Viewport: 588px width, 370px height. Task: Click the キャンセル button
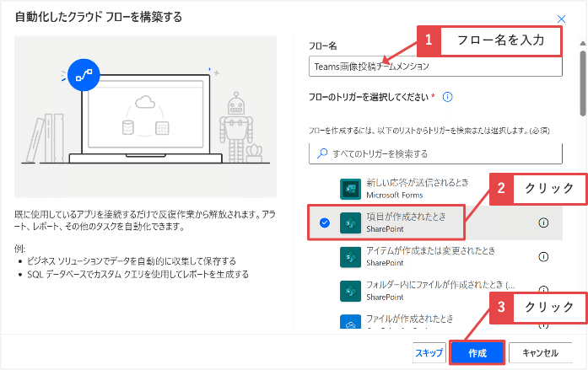(x=540, y=353)
